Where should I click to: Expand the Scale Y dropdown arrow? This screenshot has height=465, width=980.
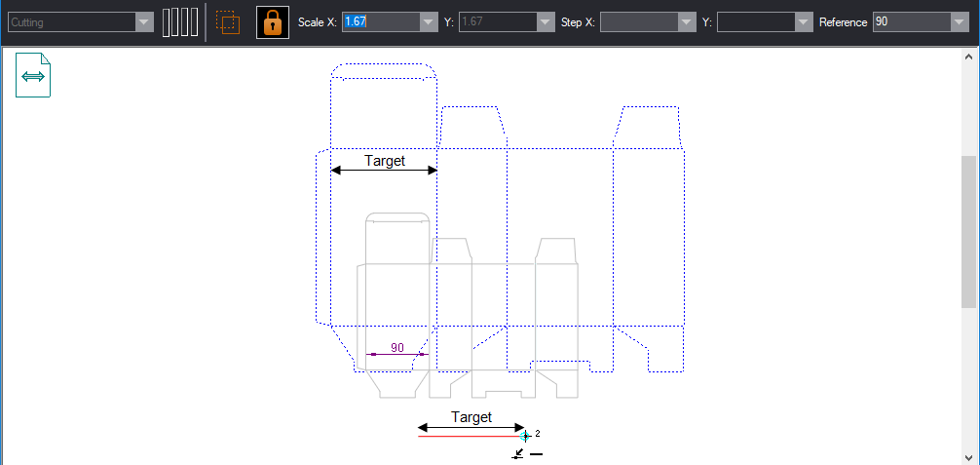(x=546, y=22)
